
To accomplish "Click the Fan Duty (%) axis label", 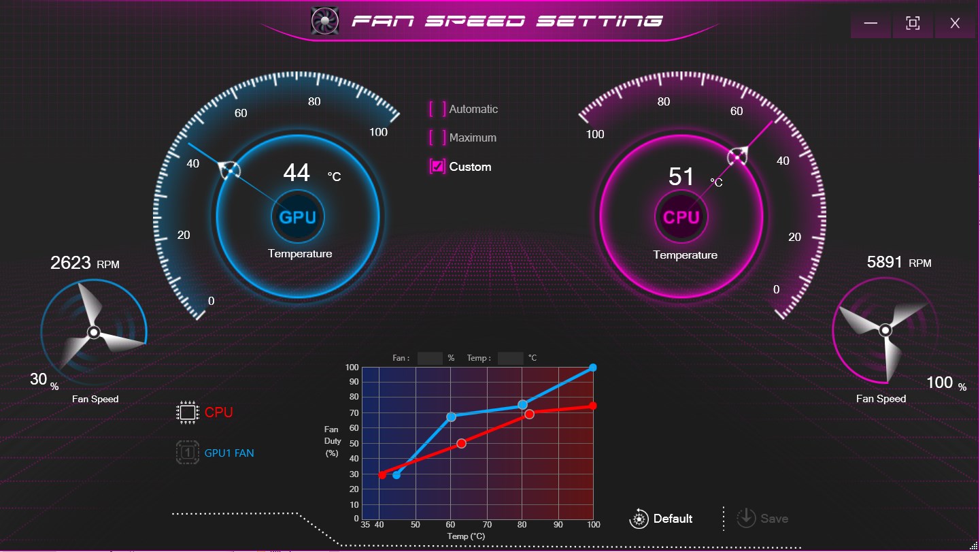I will (x=332, y=441).
